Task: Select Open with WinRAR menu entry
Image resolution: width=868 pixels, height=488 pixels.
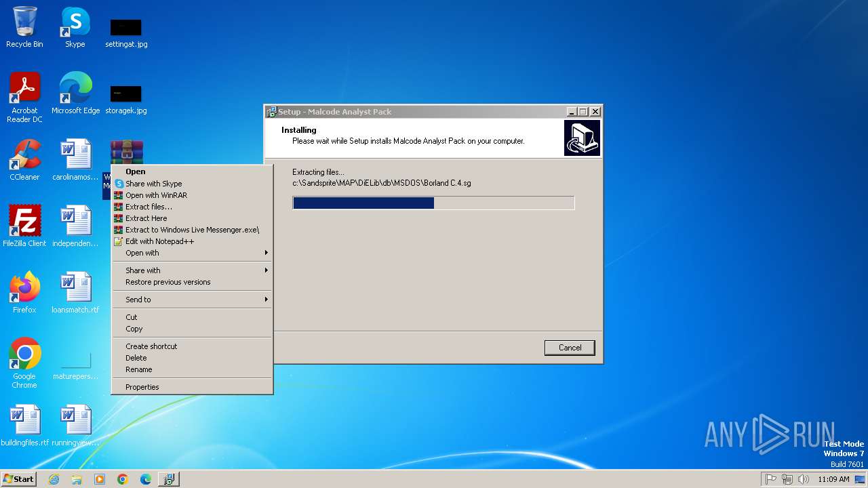Action: click(192, 195)
